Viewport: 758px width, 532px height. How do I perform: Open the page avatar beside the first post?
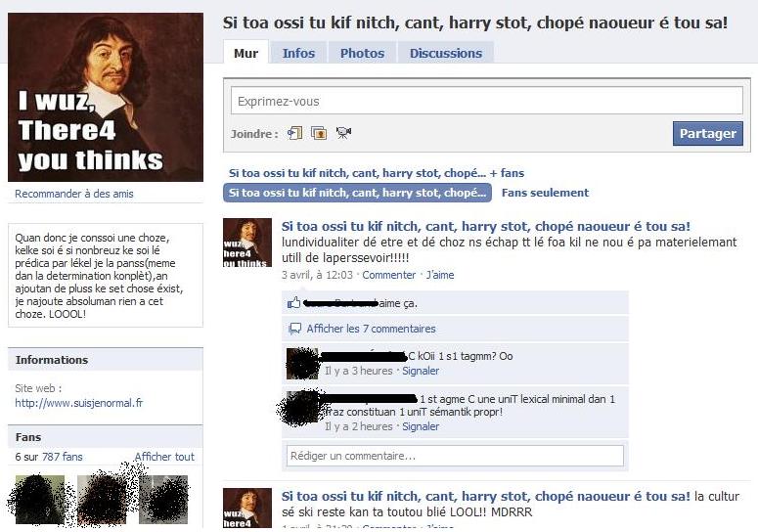click(x=247, y=243)
